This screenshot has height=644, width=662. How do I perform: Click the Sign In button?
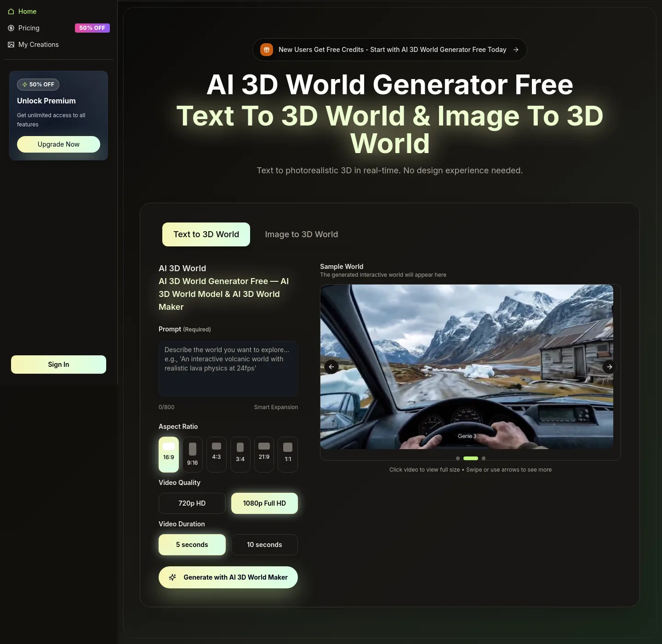click(x=58, y=365)
